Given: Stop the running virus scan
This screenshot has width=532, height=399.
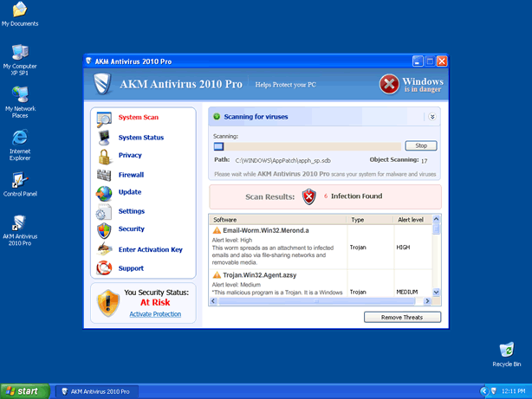Looking at the screenshot, I should (421, 145).
